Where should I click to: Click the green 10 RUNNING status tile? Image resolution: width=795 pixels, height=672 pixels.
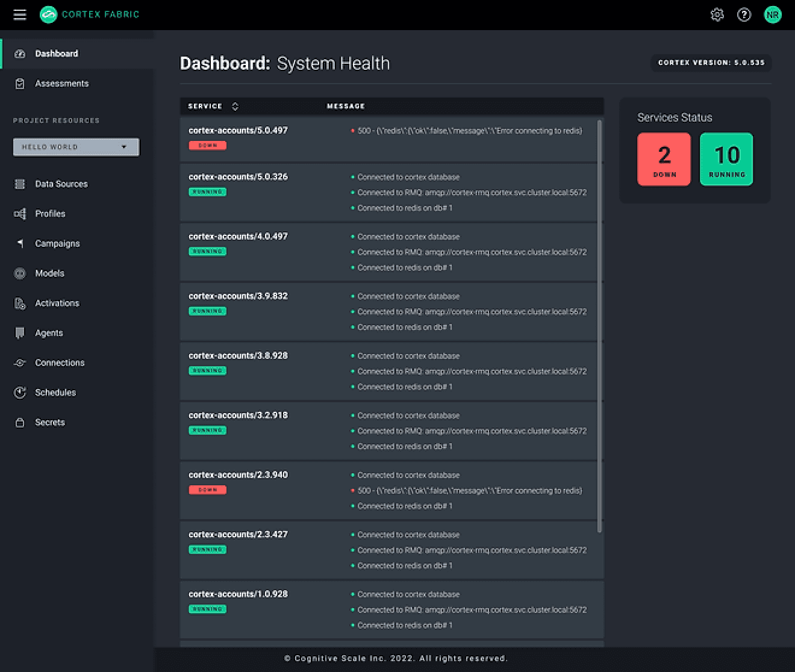726,159
